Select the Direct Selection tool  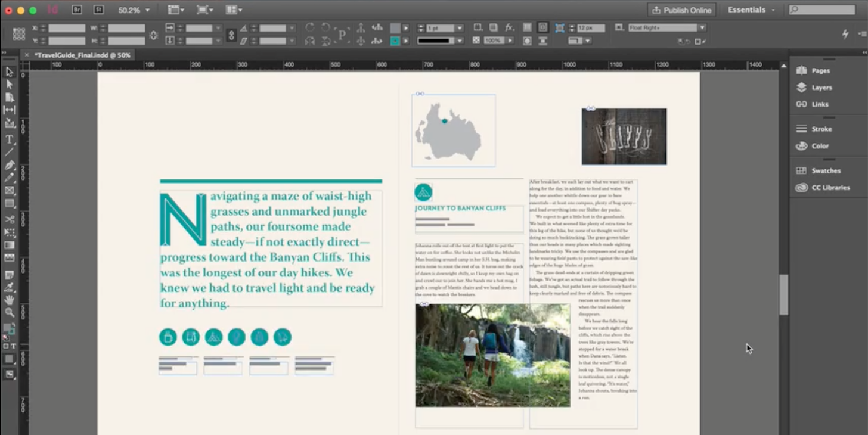tap(10, 85)
